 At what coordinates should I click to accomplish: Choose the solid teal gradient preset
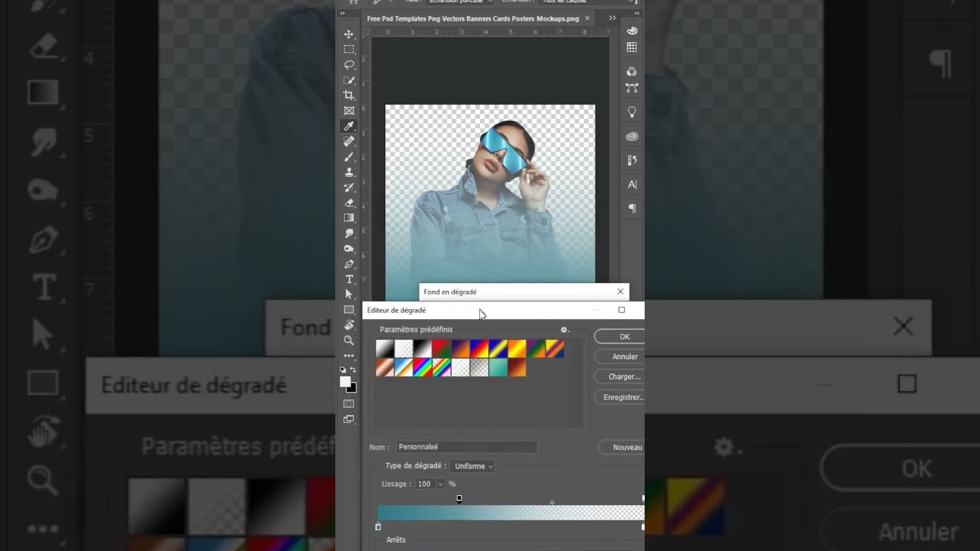tap(498, 368)
